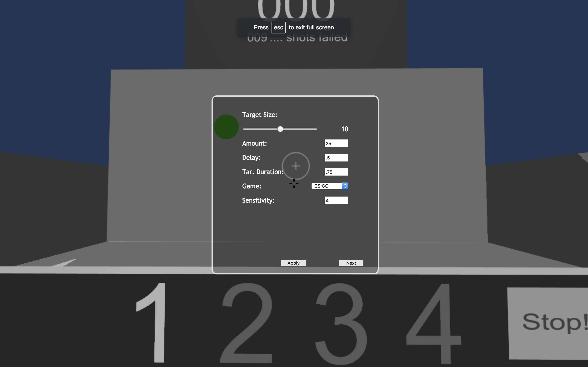Click the Next button
The height and width of the screenshot is (367, 588).
pyautogui.click(x=351, y=263)
